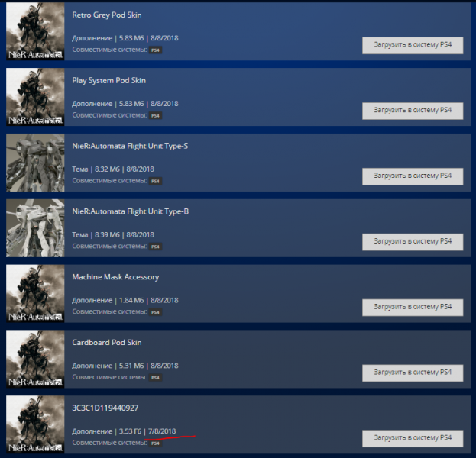Click the Machine Mask Accessory title
476x458 pixels.
click(115, 277)
